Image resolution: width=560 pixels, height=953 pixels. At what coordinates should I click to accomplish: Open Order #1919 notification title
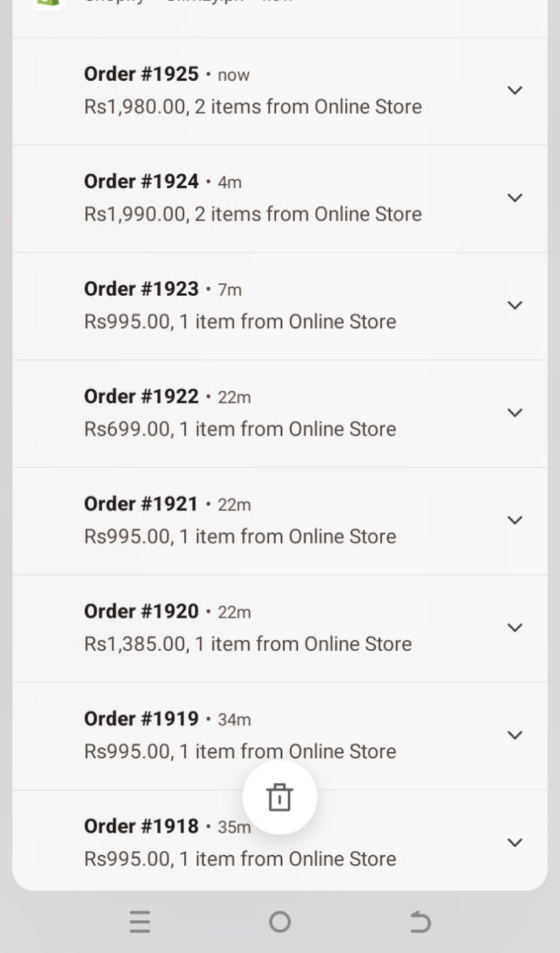(142, 718)
